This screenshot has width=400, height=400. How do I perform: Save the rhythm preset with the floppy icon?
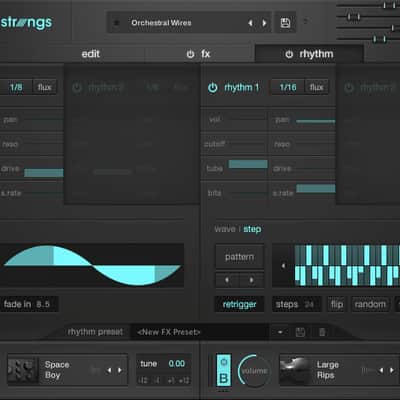[300, 332]
